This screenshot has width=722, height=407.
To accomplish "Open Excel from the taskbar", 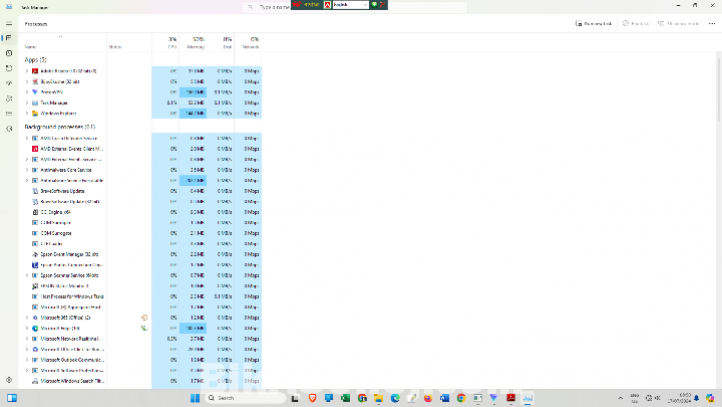I will click(x=345, y=398).
